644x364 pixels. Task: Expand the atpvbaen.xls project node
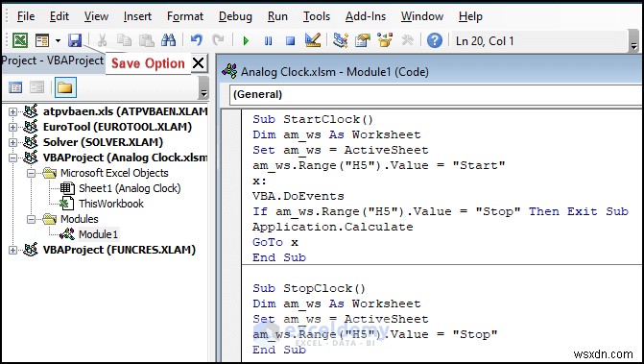pyautogui.click(x=12, y=111)
